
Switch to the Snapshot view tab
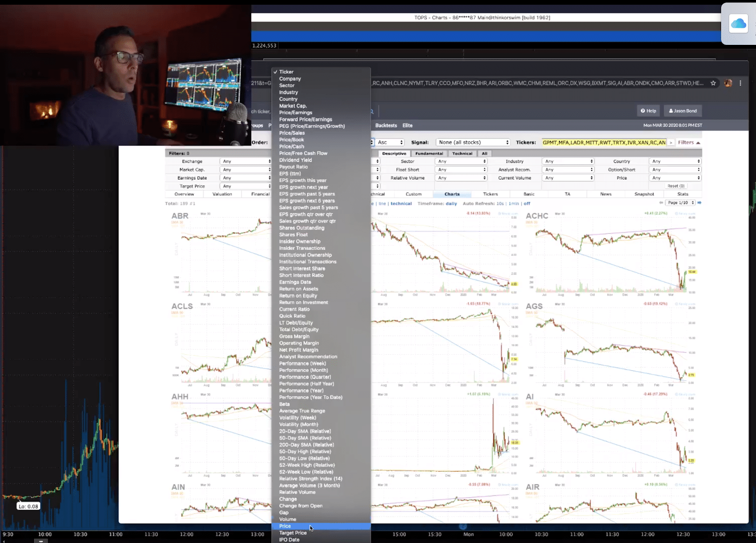[x=644, y=194]
